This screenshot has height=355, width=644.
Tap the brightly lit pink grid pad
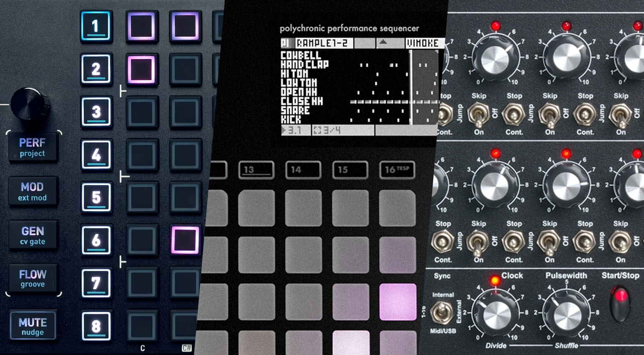[398, 302]
